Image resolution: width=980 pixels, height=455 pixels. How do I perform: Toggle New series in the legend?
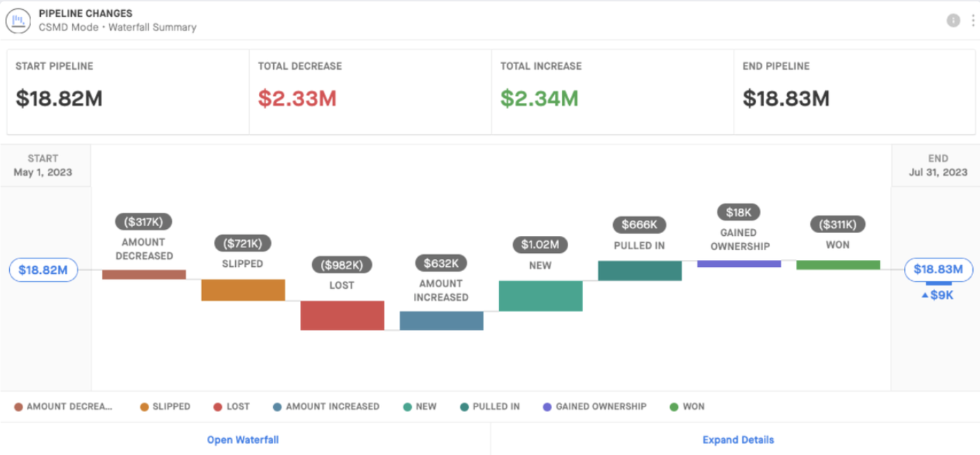pyautogui.click(x=420, y=406)
